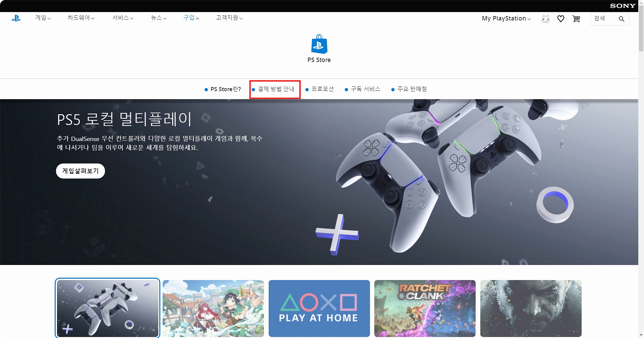
Task: Collapse the 구입 menu
Action: (191, 18)
